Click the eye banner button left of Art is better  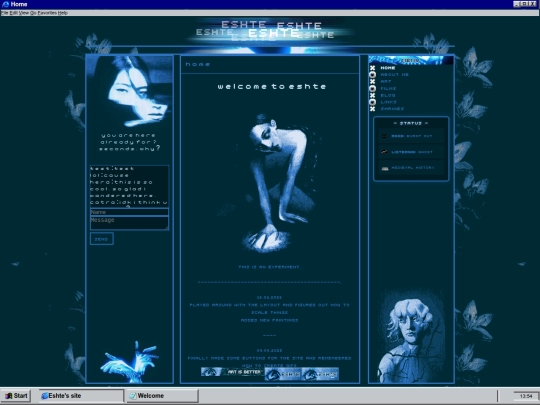[x=212, y=372]
